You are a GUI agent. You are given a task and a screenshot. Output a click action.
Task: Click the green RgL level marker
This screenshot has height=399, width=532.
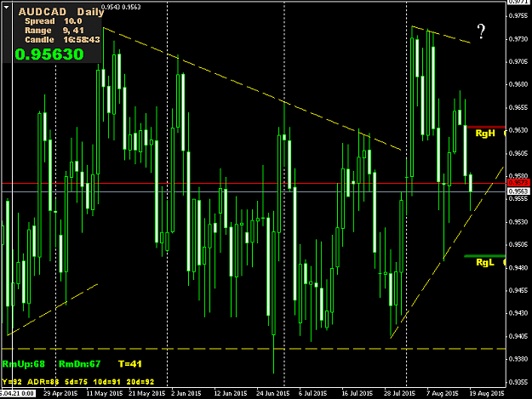(485, 256)
